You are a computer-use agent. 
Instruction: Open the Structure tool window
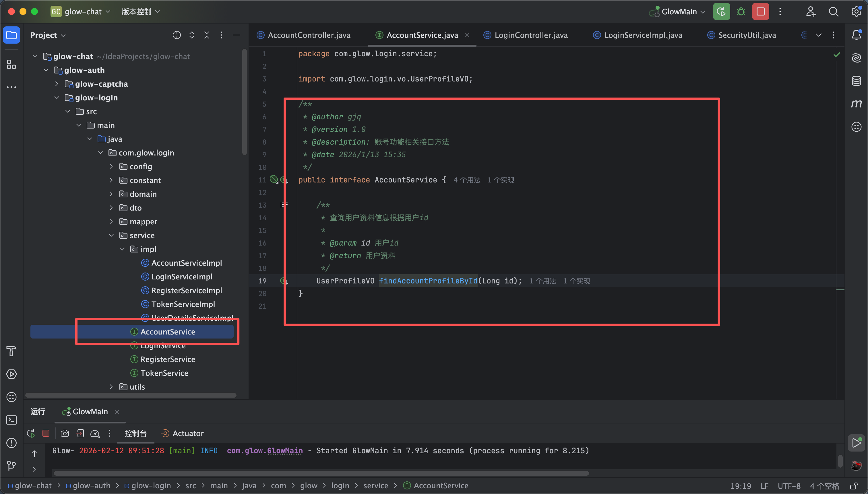pos(11,65)
